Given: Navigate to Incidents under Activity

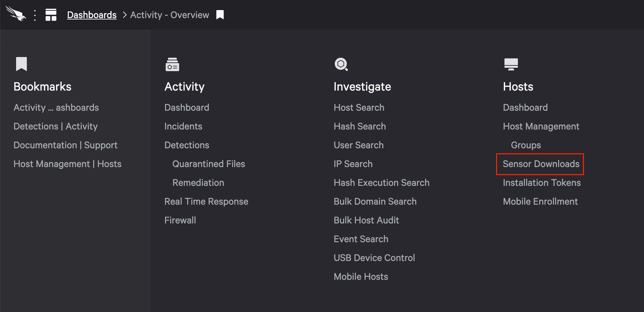Looking at the screenshot, I should click(183, 126).
